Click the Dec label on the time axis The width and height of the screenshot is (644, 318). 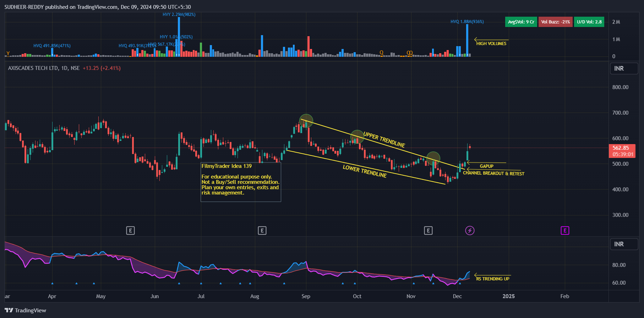pos(457,296)
